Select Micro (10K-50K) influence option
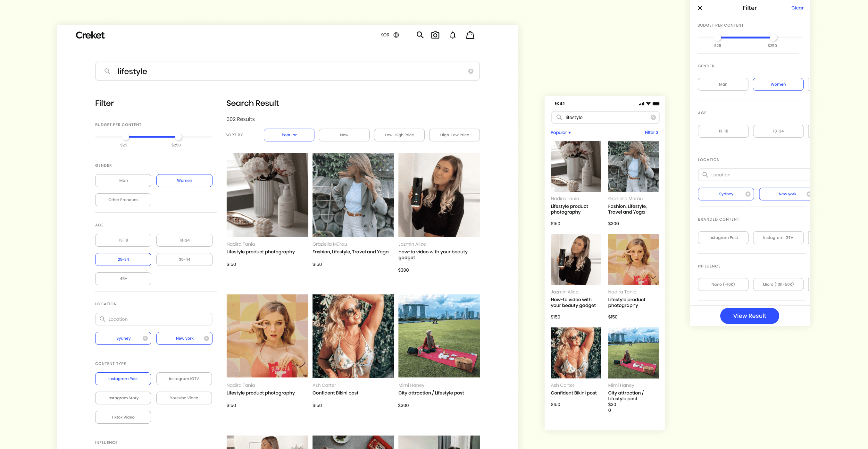 click(778, 284)
